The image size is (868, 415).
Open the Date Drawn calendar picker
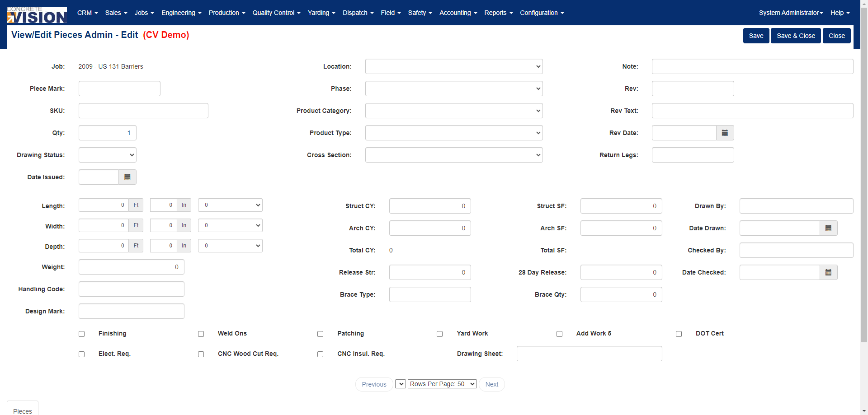tap(828, 228)
